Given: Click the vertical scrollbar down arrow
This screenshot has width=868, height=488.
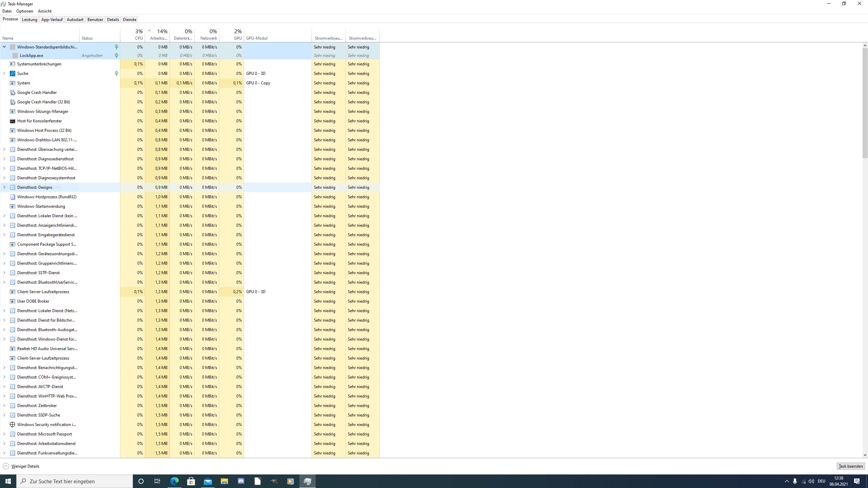Looking at the screenshot, I should tap(865, 455).
